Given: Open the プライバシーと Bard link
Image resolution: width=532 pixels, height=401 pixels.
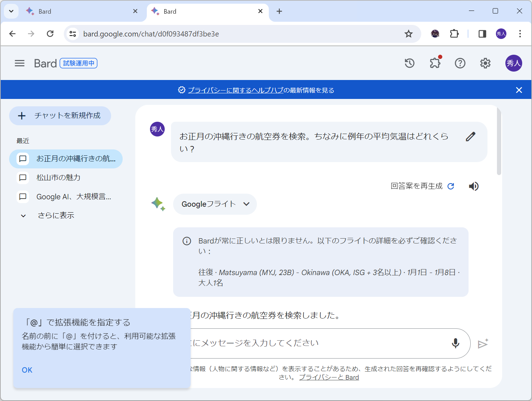Looking at the screenshot, I should point(329,377).
